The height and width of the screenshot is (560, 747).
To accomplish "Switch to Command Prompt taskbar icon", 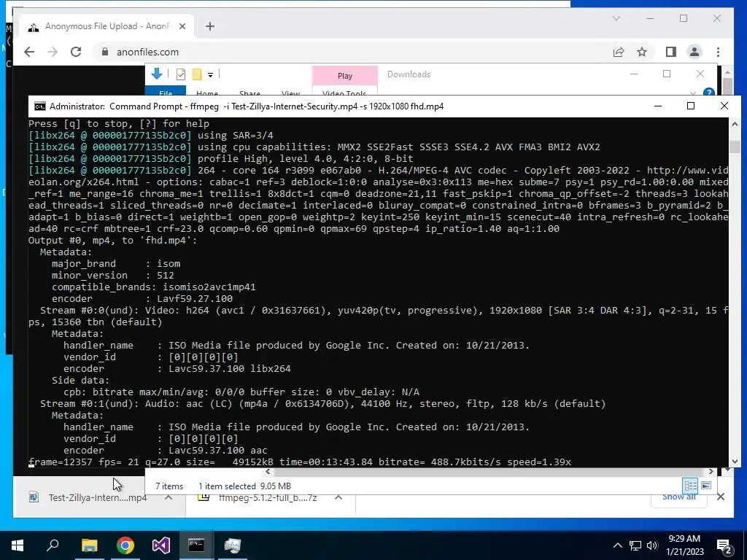I will (x=196, y=545).
